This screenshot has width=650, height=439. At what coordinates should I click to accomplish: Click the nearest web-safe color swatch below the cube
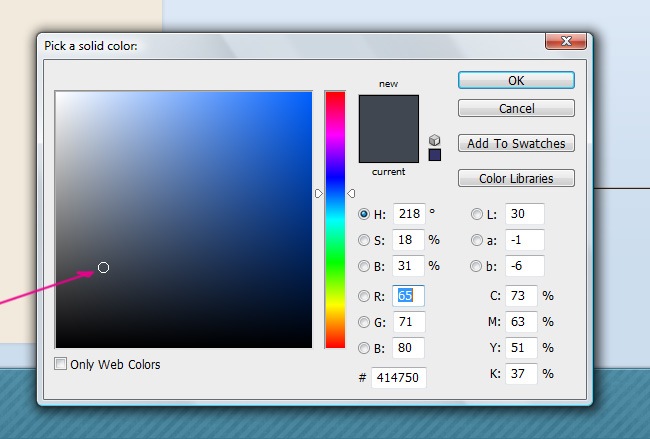pyautogui.click(x=434, y=155)
